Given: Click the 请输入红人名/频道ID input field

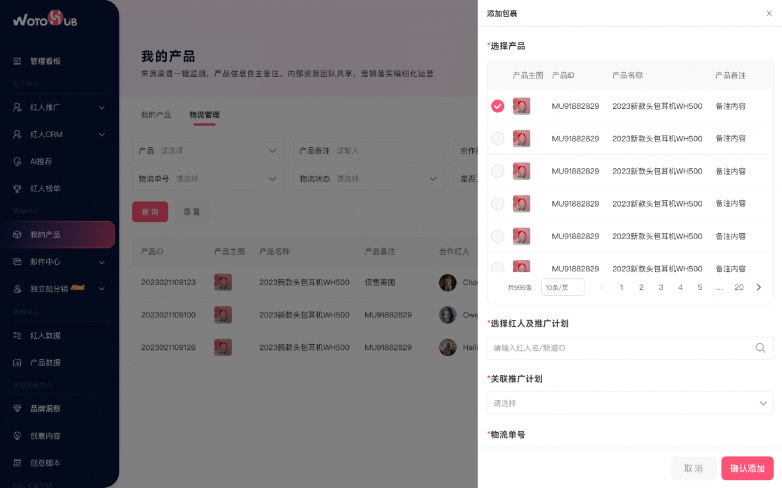Looking at the screenshot, I should [x=630, y=348].
